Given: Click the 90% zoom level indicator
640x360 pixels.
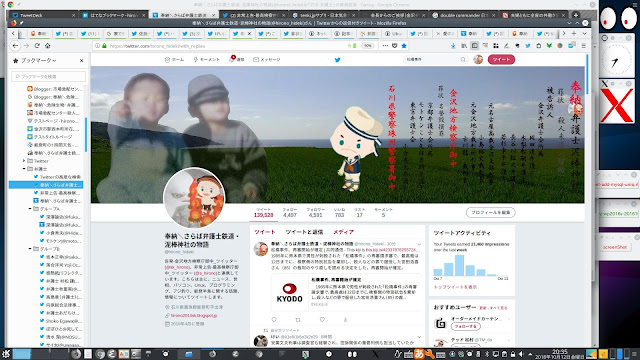Looking at the screenshot, I should click(368, 46).
